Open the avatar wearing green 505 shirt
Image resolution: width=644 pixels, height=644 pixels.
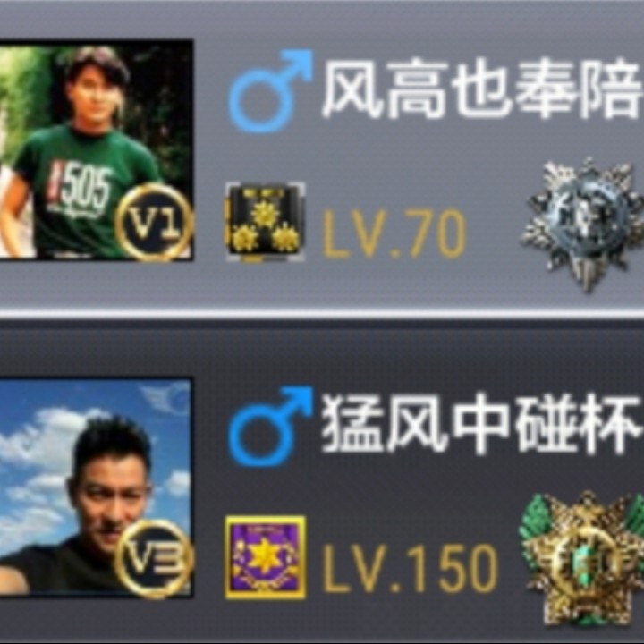point(96,149)
